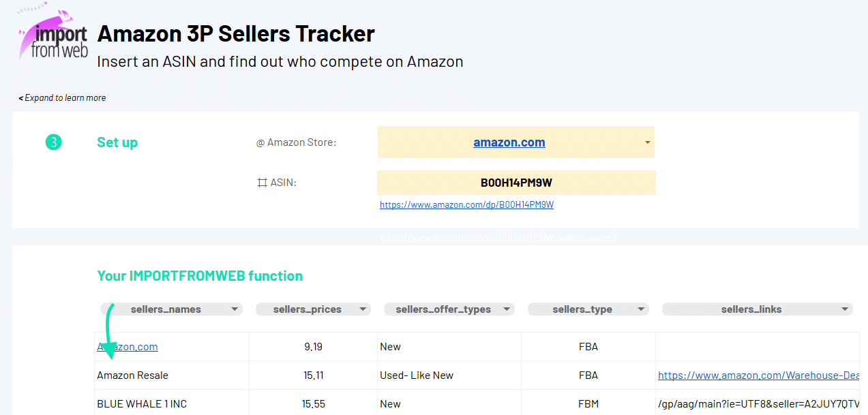The height and width of the screenshot is (415, 868).
Task: Expand to learn more section
Action: coord(63,98)
